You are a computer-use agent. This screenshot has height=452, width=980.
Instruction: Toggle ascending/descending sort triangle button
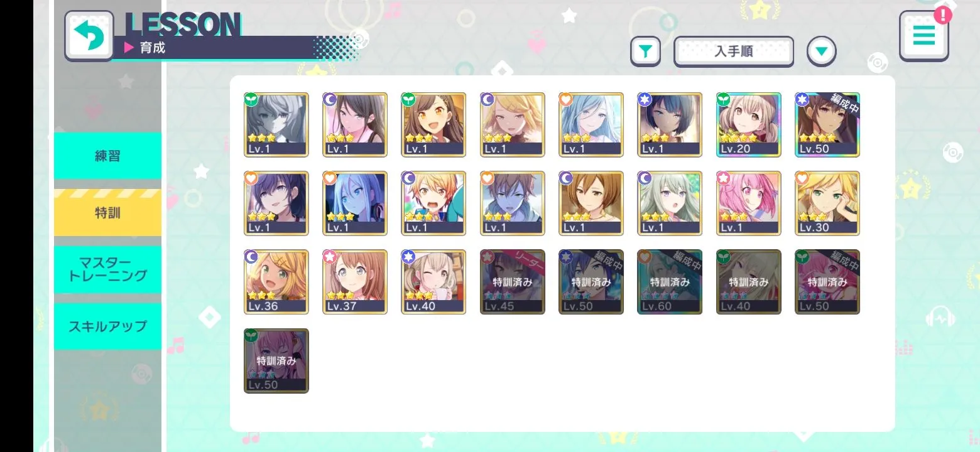tap(822, 51)
